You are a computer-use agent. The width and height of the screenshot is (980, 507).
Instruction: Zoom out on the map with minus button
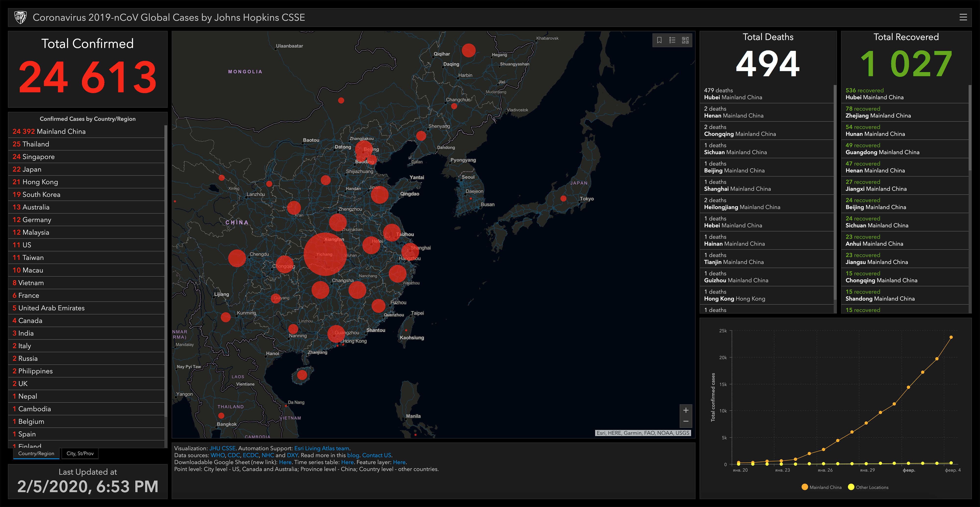pyautogui.click(x=686, y=421)
